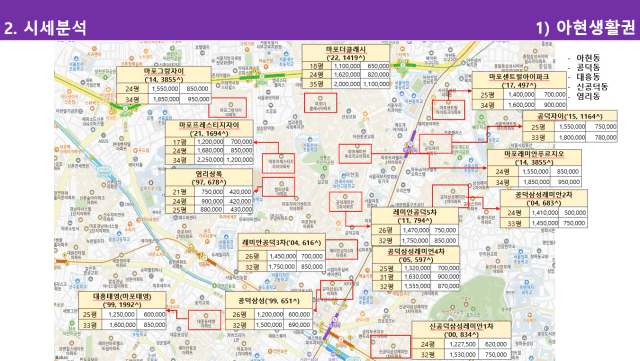Click the '780,000' cell in 공덕자이
Screen dimensions: 640x361
602,138
